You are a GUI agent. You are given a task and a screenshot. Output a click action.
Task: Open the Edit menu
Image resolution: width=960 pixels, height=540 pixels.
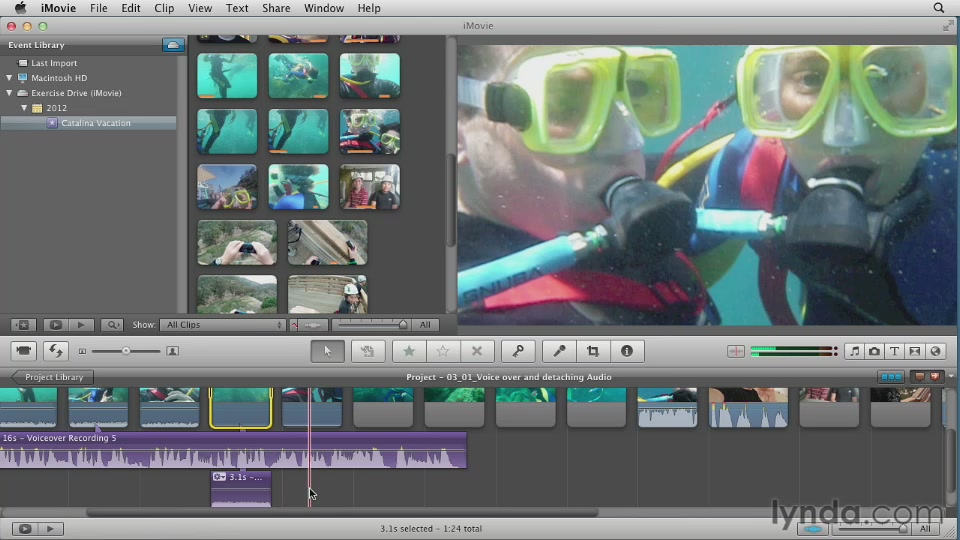[130, 8]
